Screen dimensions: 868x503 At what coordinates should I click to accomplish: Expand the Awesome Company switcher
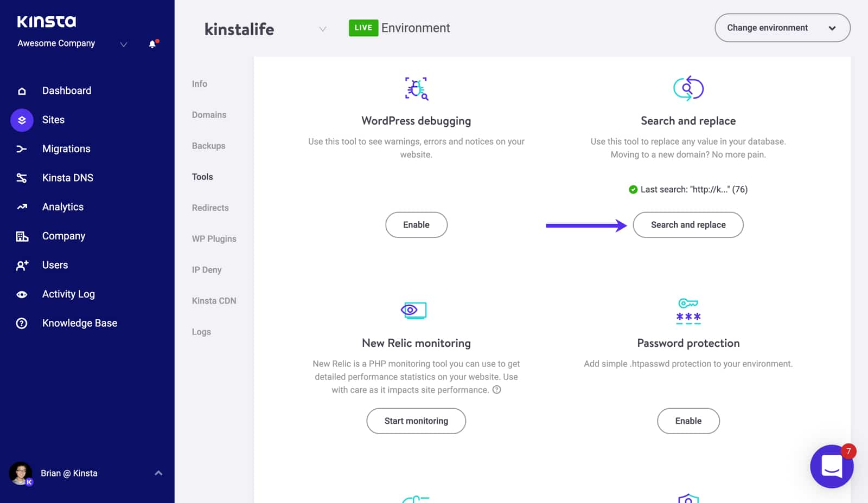click(x=123, y=44)
